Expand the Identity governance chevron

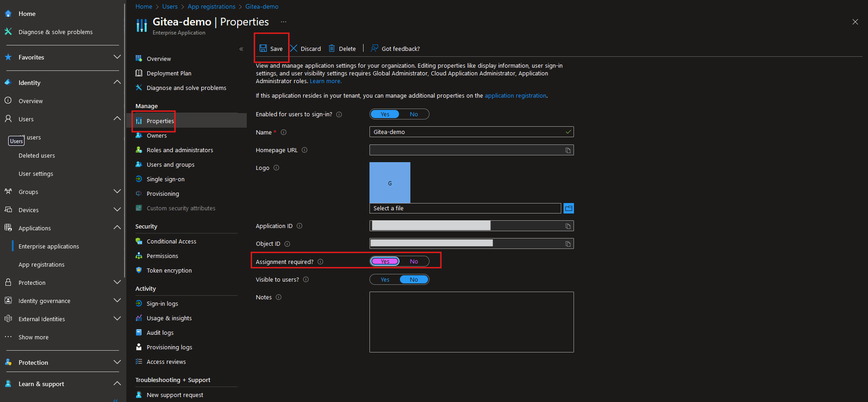pyautogui.click(x=117, y=300)
